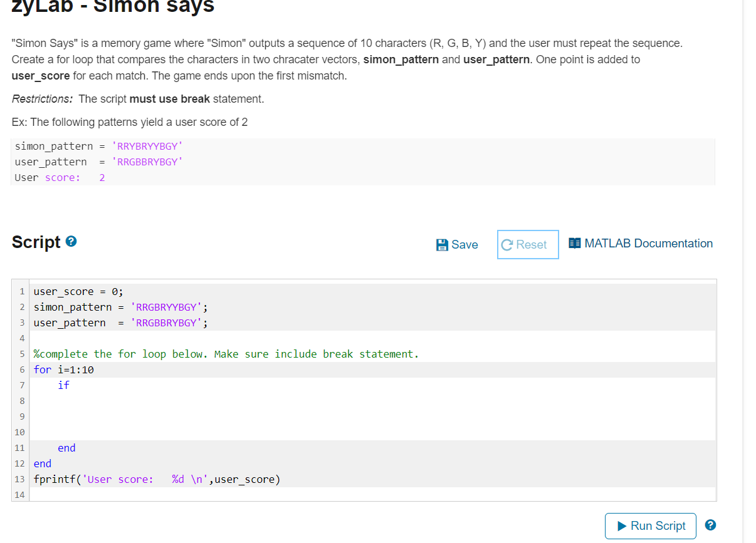Click the 'for i=1:10' loop line
This screenshot has width=756, height=543.
click(64, 370)
